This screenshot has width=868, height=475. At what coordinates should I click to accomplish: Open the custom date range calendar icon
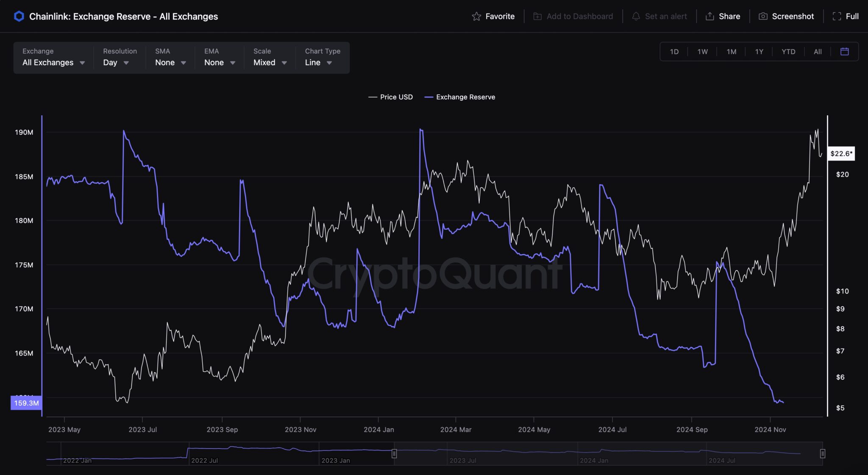[845, 51]
